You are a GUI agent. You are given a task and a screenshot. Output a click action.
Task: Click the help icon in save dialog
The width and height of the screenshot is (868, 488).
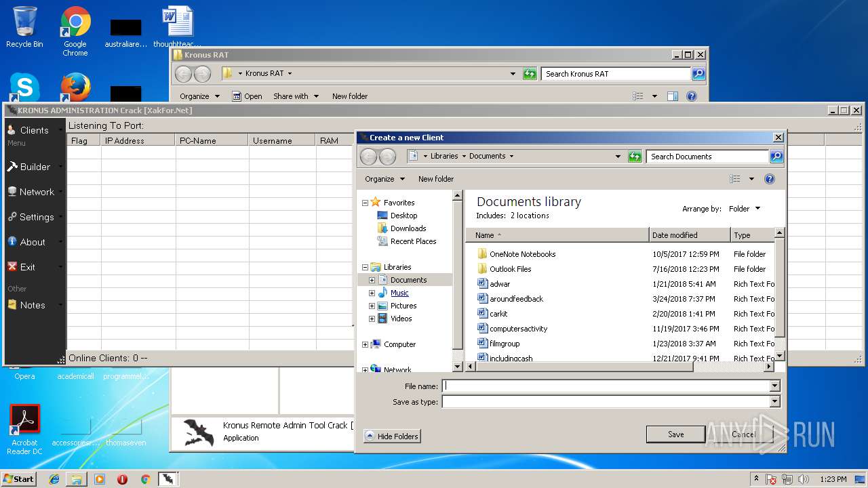[770, 179]
